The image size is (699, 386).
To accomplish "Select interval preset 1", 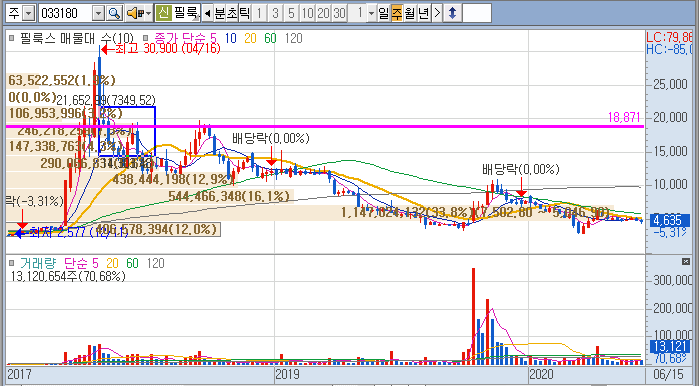I will tap(259, 13).
